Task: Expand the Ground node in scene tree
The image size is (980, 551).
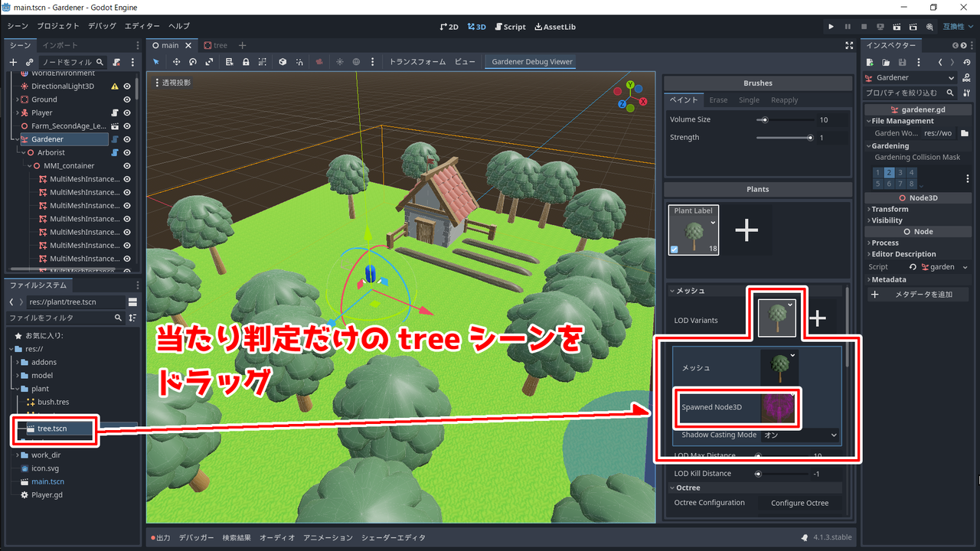Action: tap(17, 99)
